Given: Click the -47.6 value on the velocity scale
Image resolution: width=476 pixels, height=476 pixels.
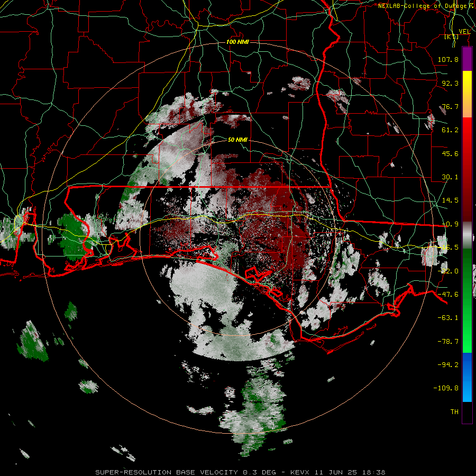Looking at the screenshot, I should 448,295.
